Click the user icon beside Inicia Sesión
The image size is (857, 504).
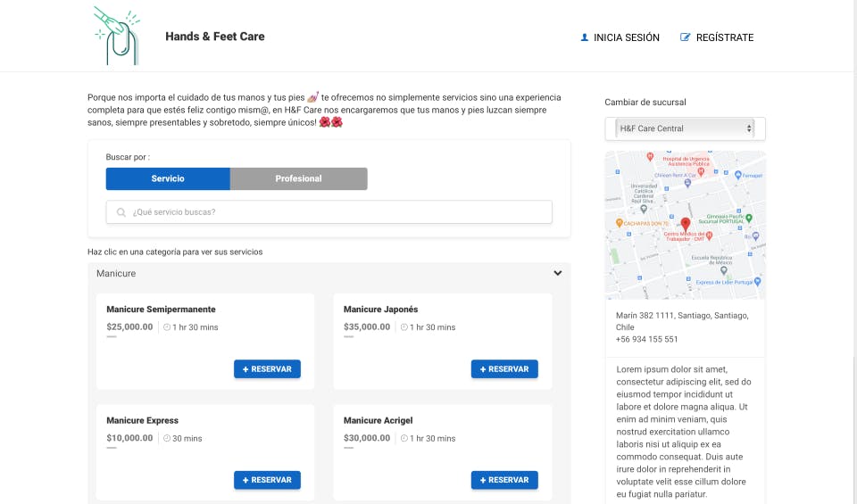[x=585, y=37]
